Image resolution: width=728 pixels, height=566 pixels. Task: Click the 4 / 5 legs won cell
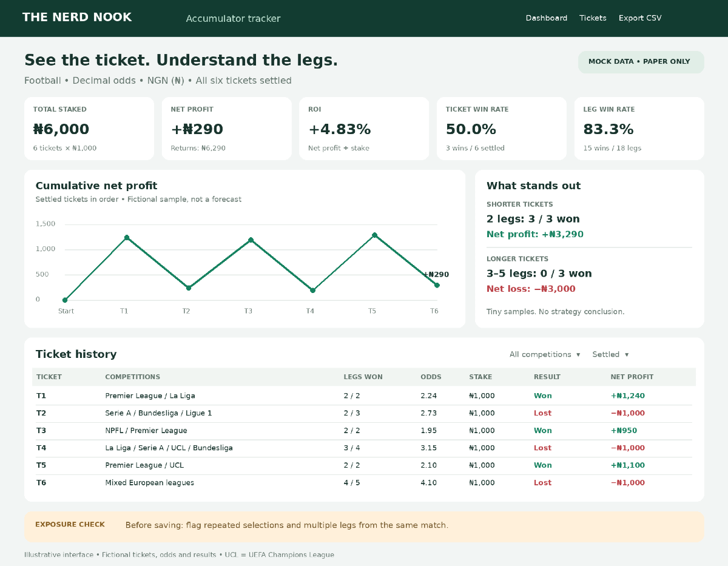click(x=352, y=483)
